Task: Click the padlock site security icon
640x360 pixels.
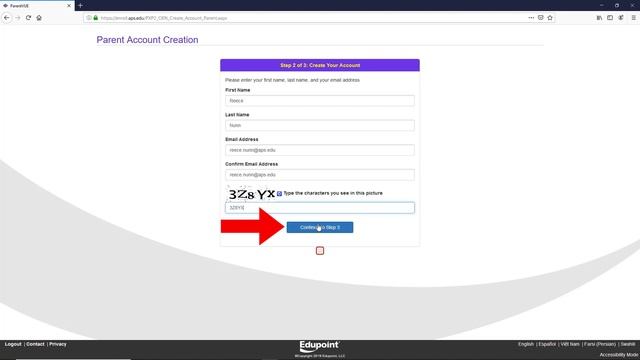Action: point(96,18)
